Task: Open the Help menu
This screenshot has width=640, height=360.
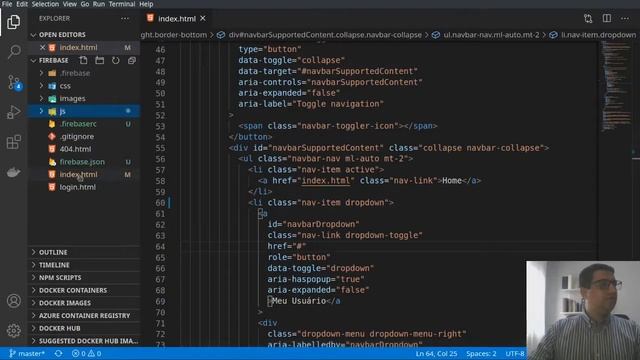Action: coord(146,4)
